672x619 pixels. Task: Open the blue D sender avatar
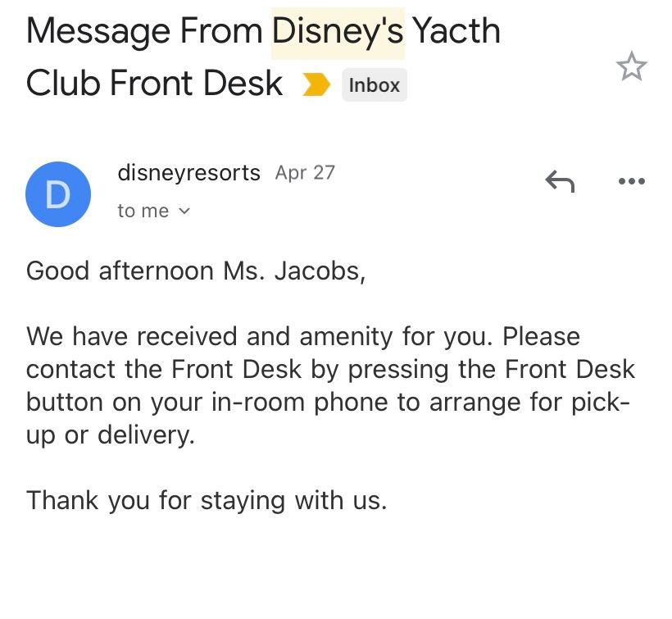pyautogui.click(x=58, y=194)
